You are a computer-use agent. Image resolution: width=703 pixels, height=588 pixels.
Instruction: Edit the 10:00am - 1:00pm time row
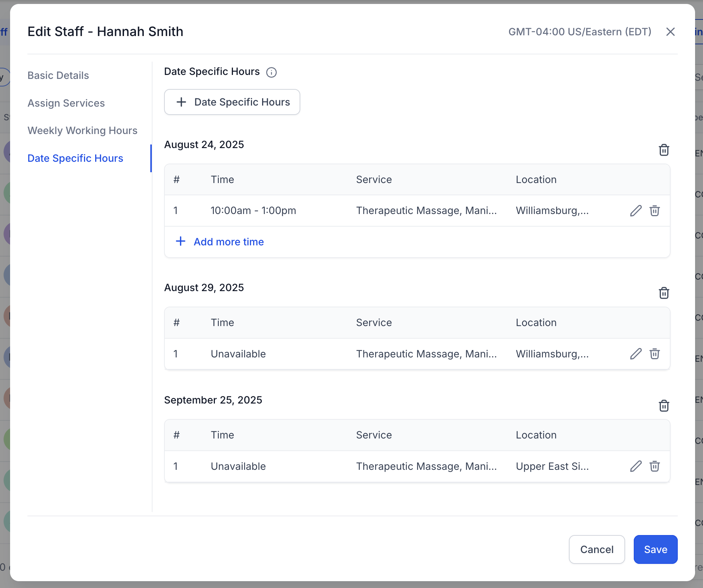pos(636,211)
